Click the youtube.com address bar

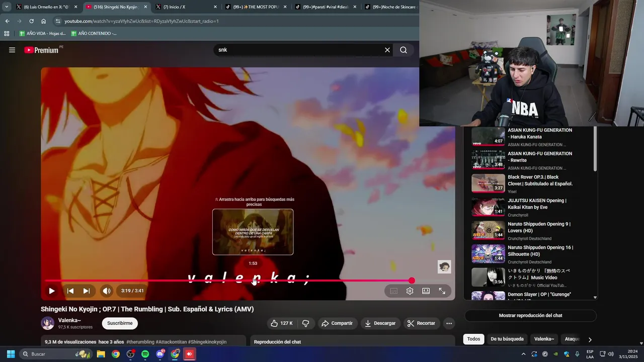236,21
